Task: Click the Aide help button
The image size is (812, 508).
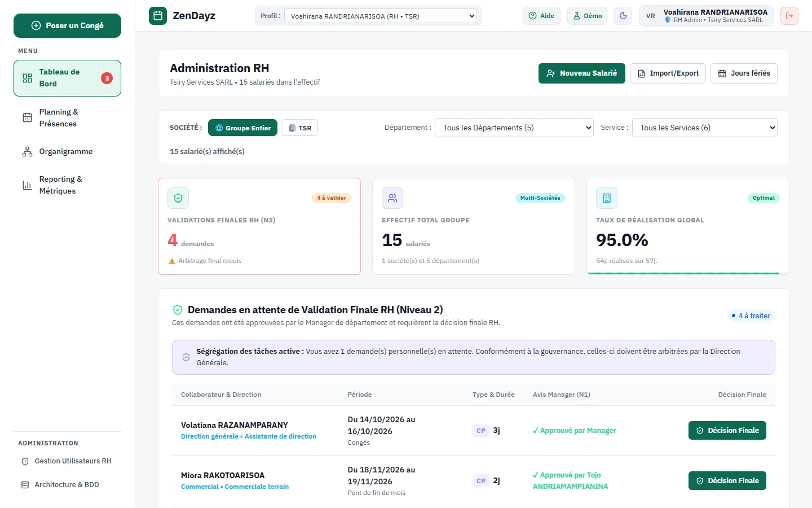Action: pyautogui.click(x=541, y=16)
